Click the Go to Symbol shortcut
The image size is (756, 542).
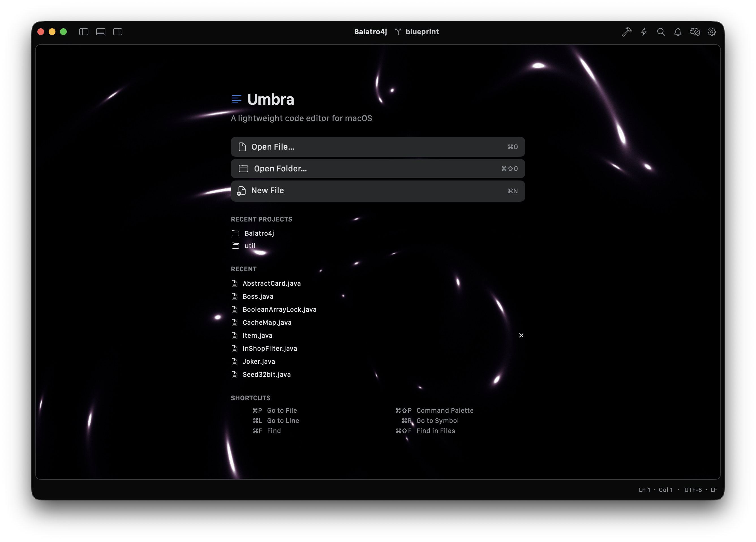click(x=430, y=421)
